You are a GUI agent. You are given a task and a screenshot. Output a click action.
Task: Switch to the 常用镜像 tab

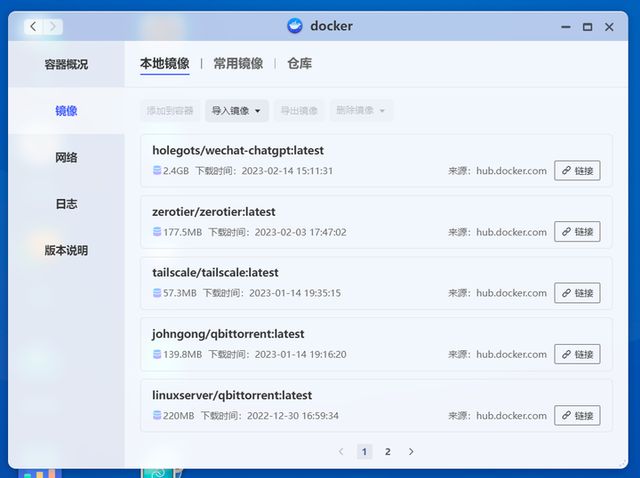click(x=238, y=63)
